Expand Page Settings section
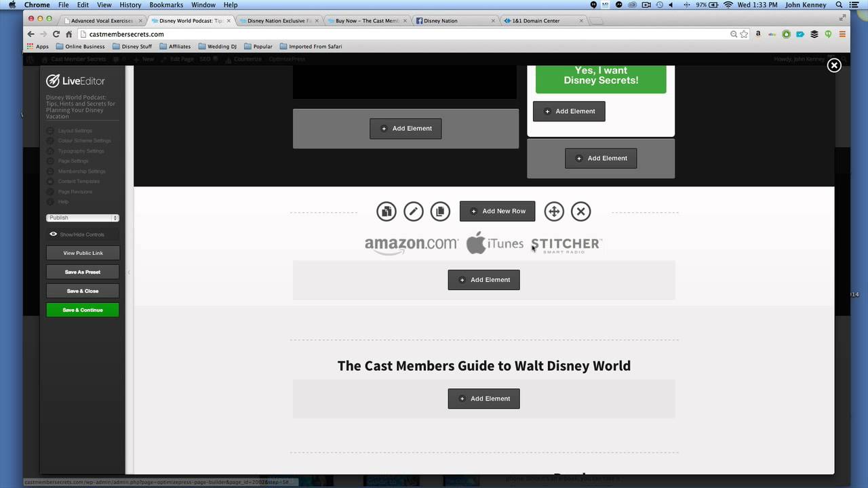 pyautogui.click(x=67, y=161)
